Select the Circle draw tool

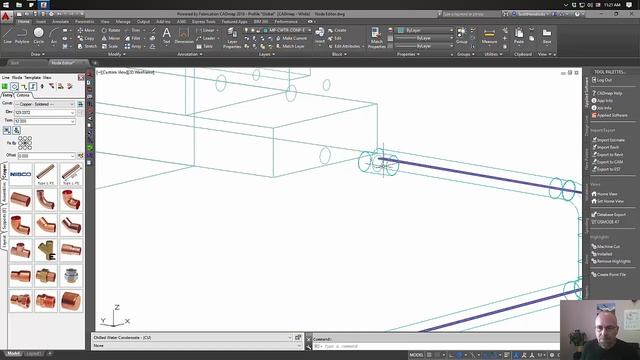point(39,35)
